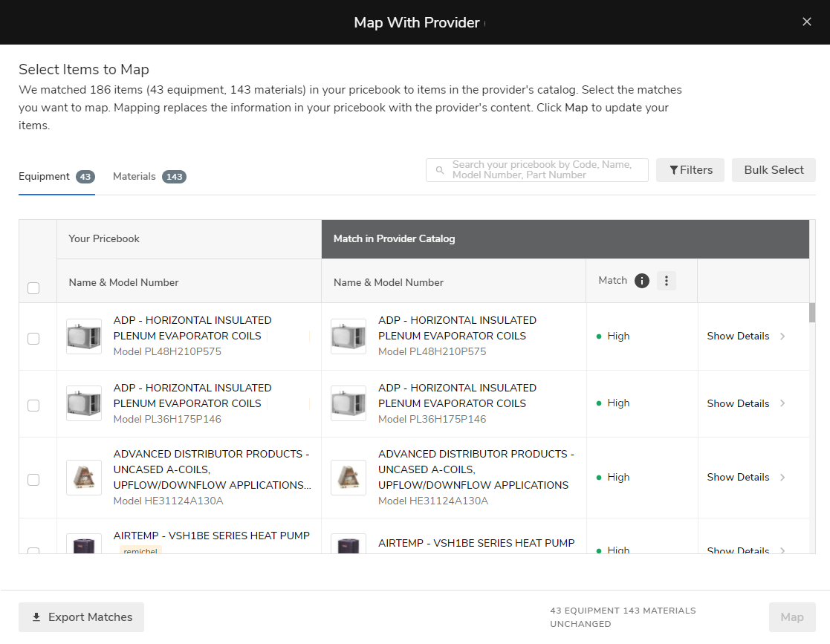Check the select-all checkbox in table header
Image resolution: width=830 pixels, height=644 pixels.
pos(33,288)
